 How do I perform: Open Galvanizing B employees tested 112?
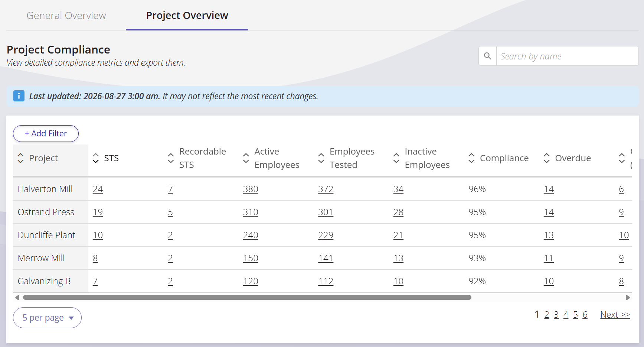click(x=326, y=281)
